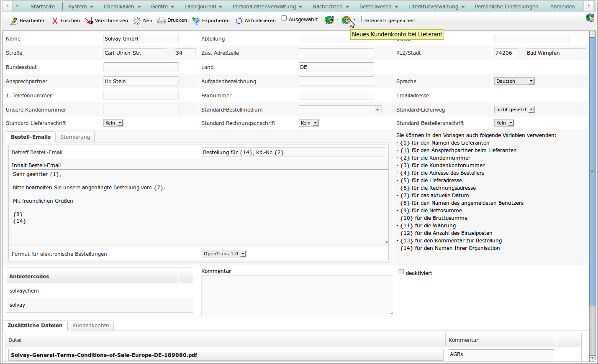Click the Unsere Kundennummer input field
This screenshot has height=364, width=598.
click(141, 109)
